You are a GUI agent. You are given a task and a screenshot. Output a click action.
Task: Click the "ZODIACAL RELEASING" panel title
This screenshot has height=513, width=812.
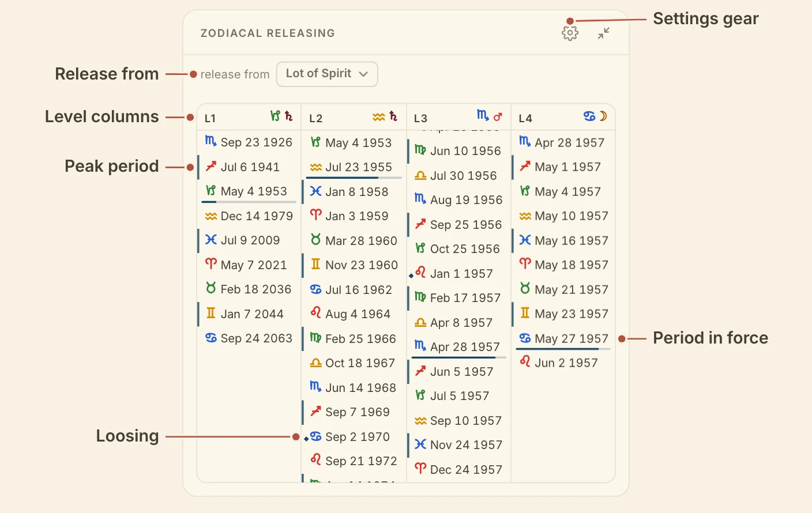coord(268,33)
